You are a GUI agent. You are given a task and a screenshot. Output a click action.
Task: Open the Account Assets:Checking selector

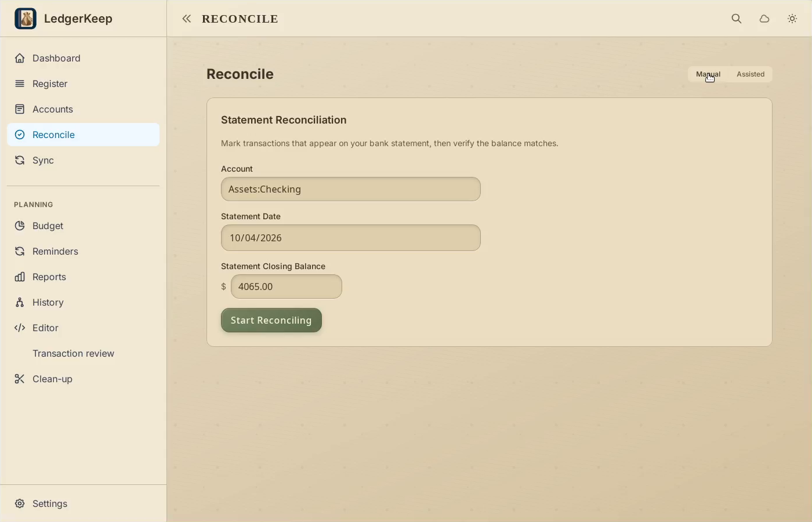pos(351,189)
